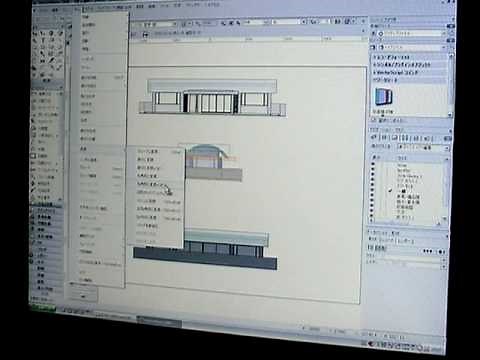Open the second folder dropdown in Resource Browser

(x=412, y=47)
